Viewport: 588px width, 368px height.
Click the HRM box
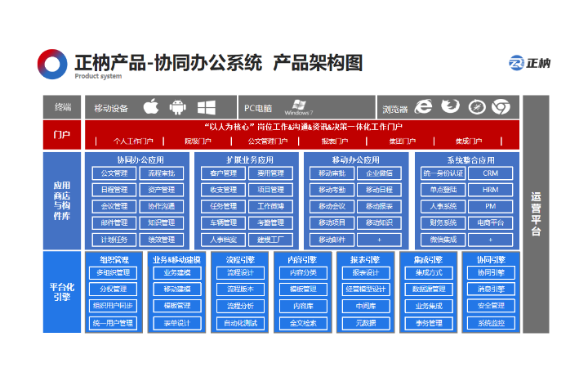tap(490, 190)
